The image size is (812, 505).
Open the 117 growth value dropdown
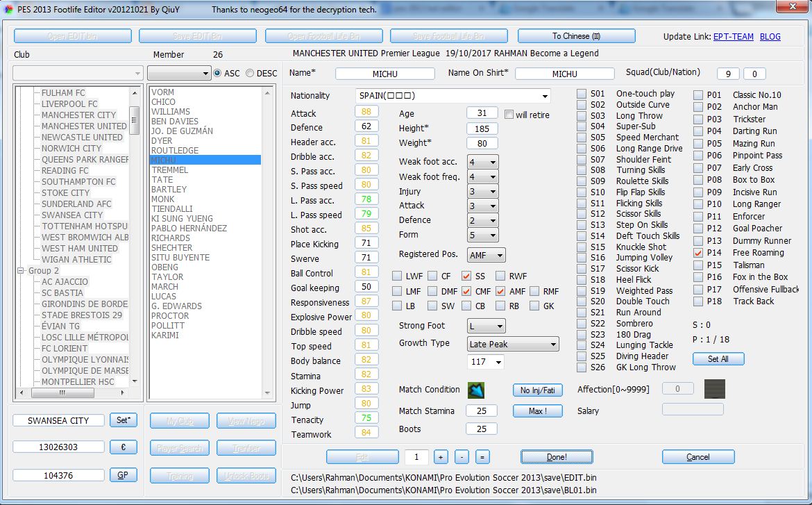(498, 362)
